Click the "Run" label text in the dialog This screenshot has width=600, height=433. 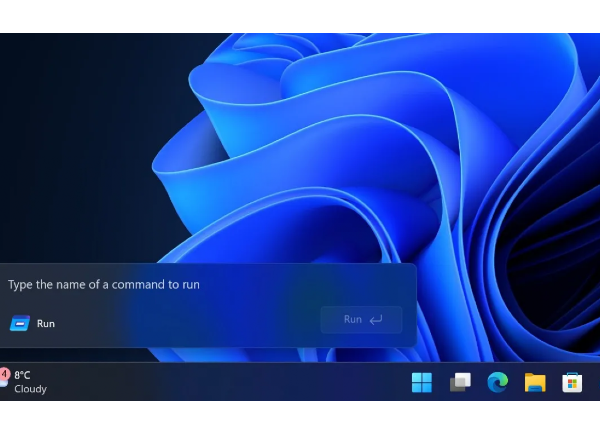coord(46,324)
